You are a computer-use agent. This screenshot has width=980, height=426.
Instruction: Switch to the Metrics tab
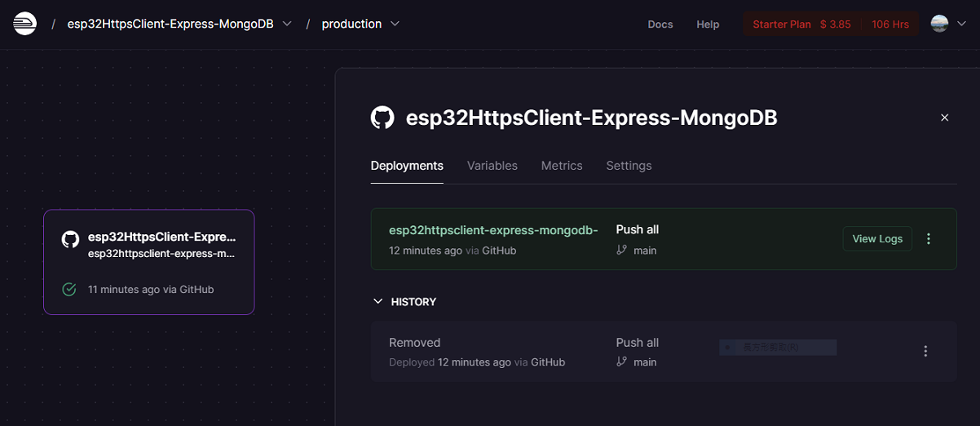point(562,166)
